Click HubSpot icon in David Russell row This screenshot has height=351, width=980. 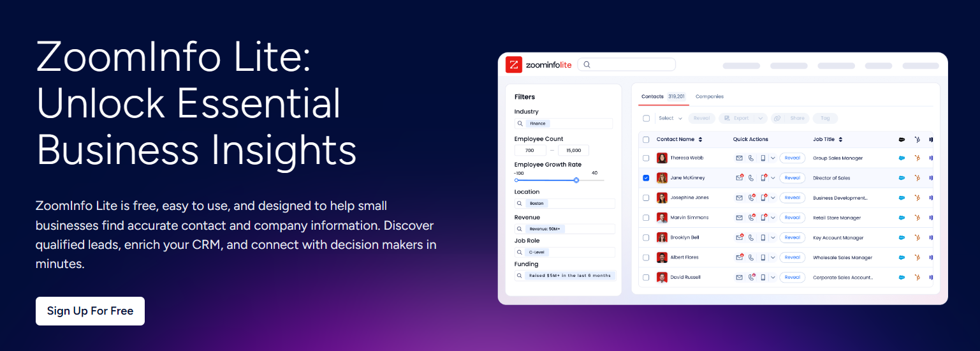click(x=918, y=277)
